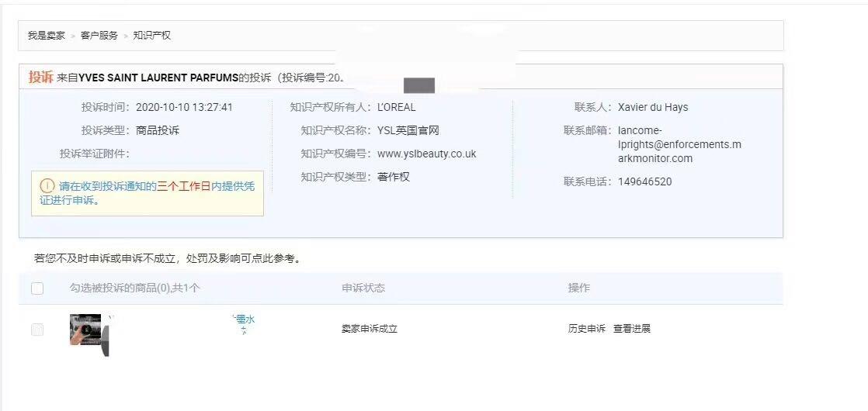Image resolution: width=868 pixels, height=411 pixels.
Task: Click the complaint time 2020-10-10 13:27:41
Action: point(184,107)
